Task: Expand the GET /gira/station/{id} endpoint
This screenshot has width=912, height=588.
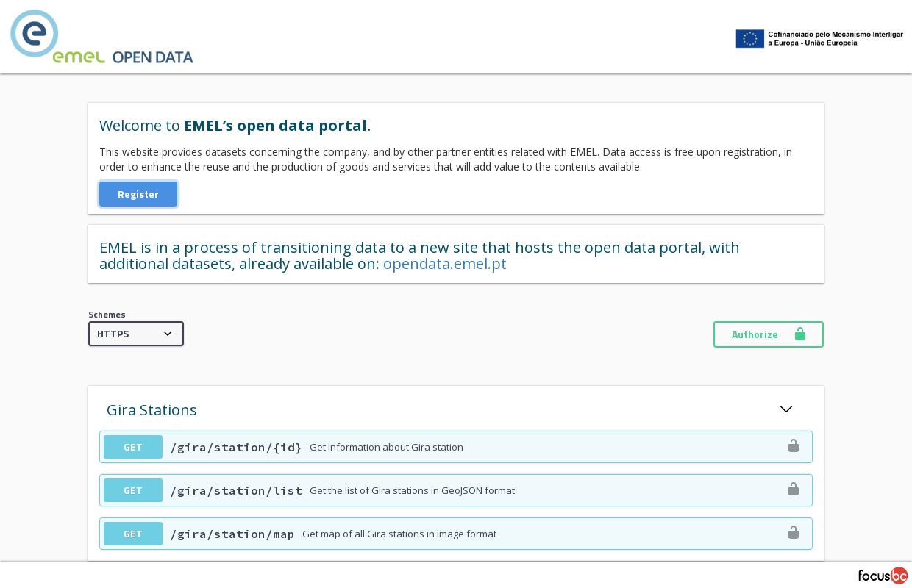Action: coord(456,447)
